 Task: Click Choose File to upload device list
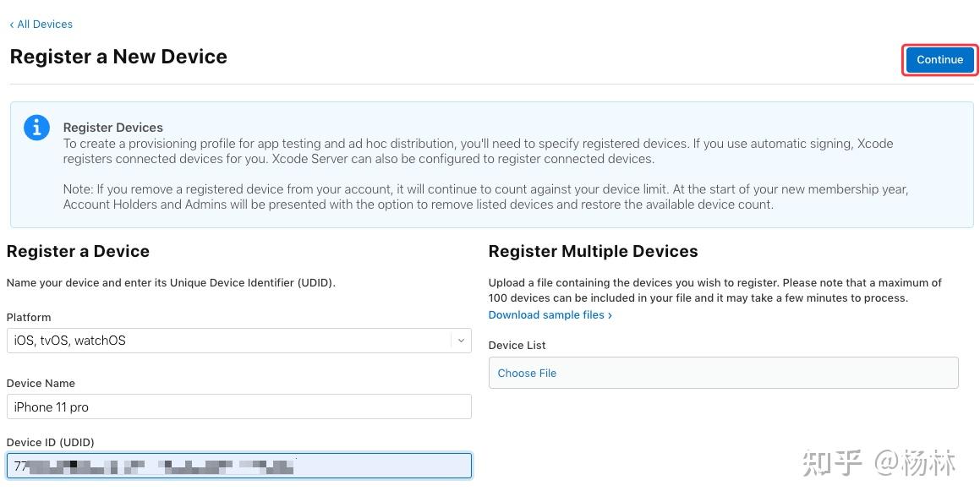click(x=527, y=373)
